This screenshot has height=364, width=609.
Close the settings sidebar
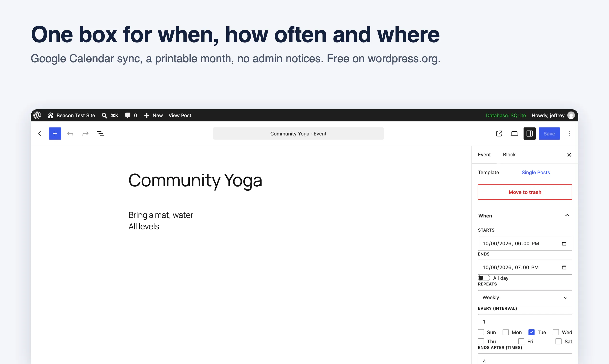(569, 155)
